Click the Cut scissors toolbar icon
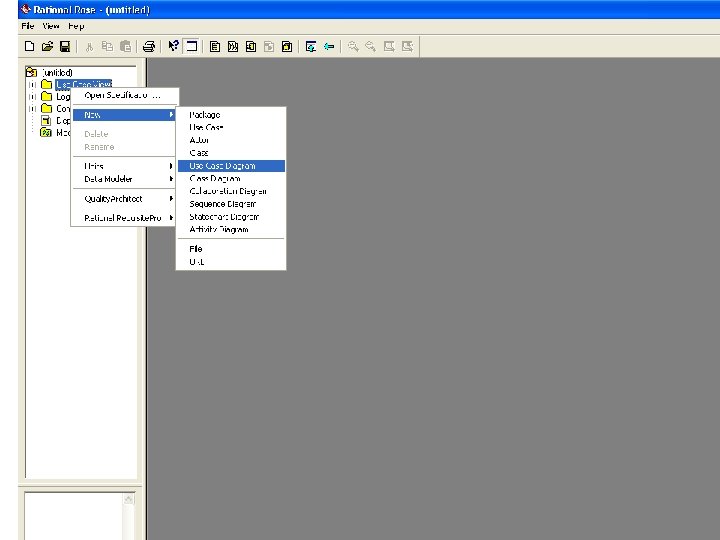720x540 pixels. pos(90,46)
